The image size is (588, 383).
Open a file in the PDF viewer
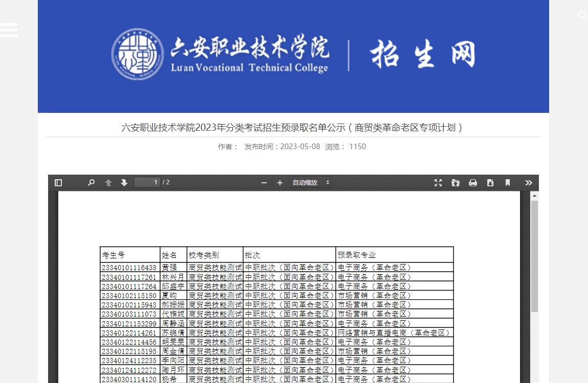tap(456, 183)
